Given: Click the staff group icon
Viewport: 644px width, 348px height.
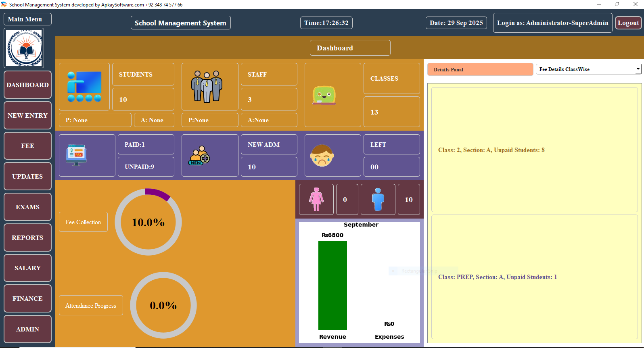Looking at the screenshot, I should (x=207, y=87).
